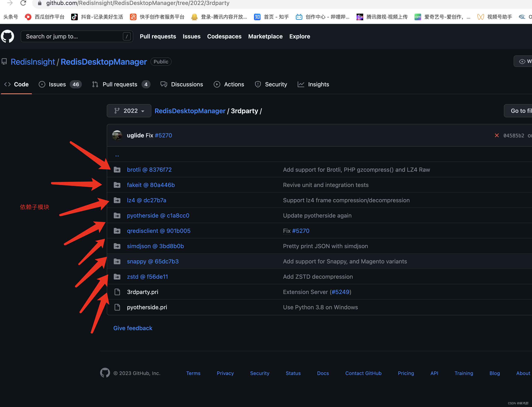Screen dimensions: 532x407
Task: Click uglide's avatar in commit header
Action: 117,135
